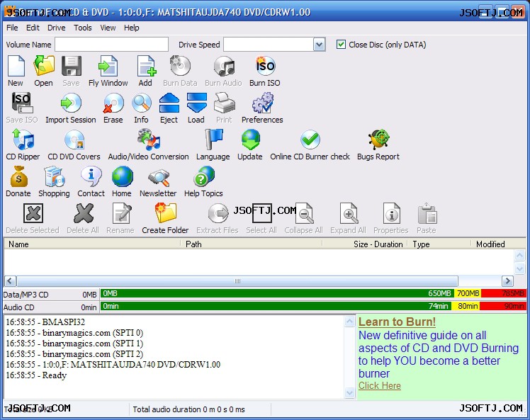Viewport: 530px width, 420px height.
Task: Run Online CD Burner check
Action: (310, 140)
